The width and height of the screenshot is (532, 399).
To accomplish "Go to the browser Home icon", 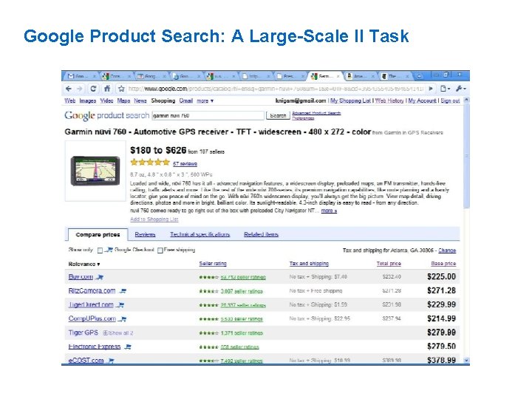I will click(x=107, y=89).
